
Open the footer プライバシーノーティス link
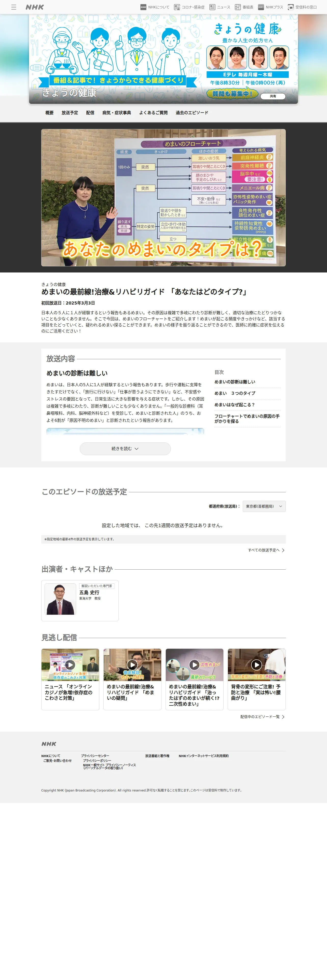(110, 767)
